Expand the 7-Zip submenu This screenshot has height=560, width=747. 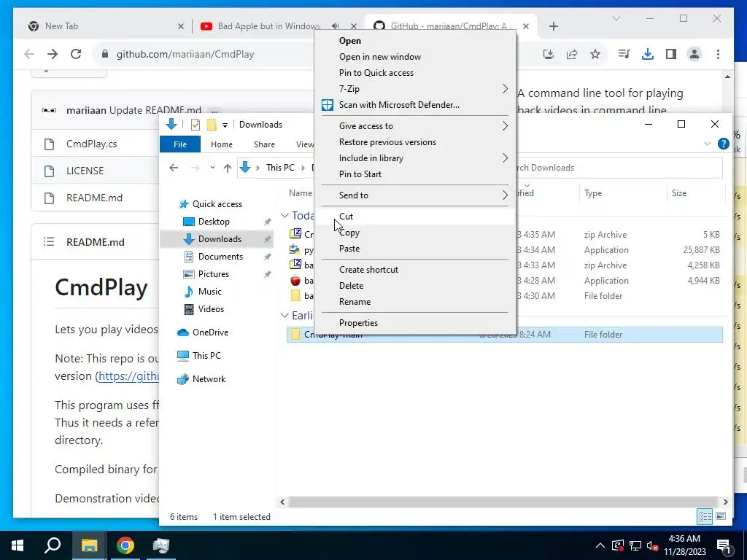click(x=415, y=89)
